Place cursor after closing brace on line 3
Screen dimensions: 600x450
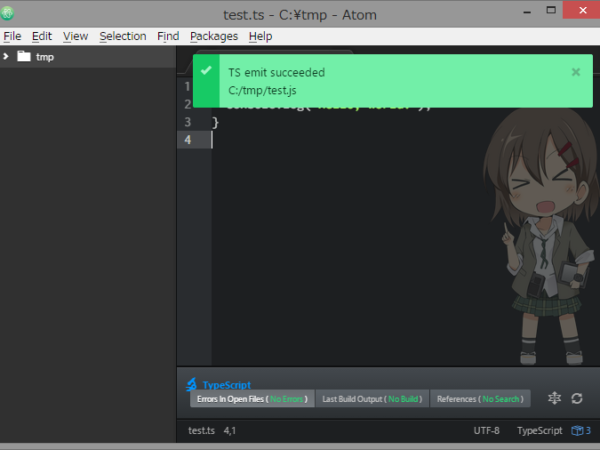(x=219, y=122)
